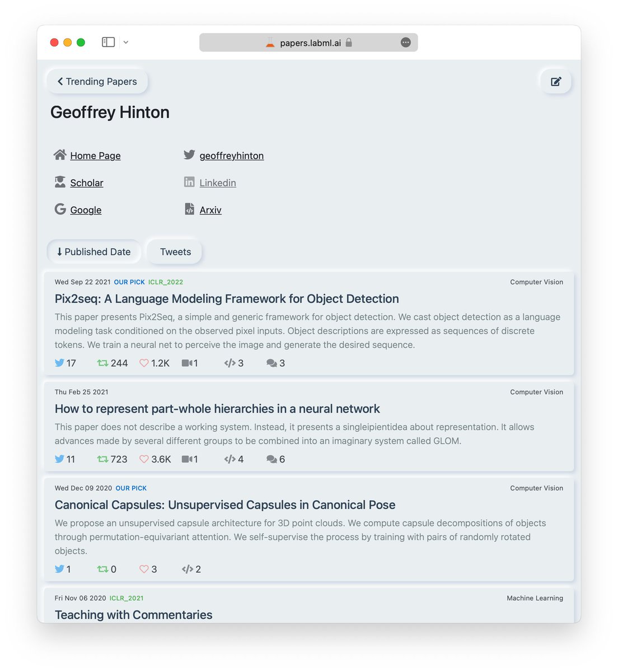Open the part-whole hierarchies paper title
Image resolution: width=618 pixels, height=672 pixels.
[x=217, y=409]
